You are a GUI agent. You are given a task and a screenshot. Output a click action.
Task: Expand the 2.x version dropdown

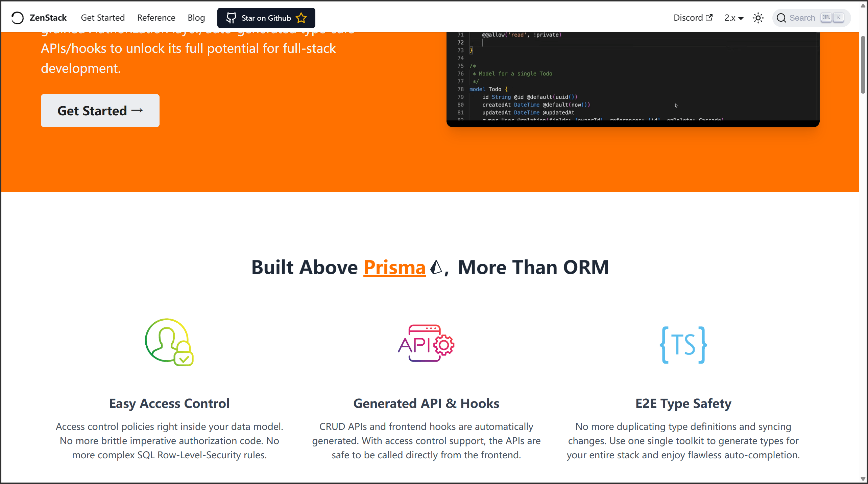coord(734,18)
